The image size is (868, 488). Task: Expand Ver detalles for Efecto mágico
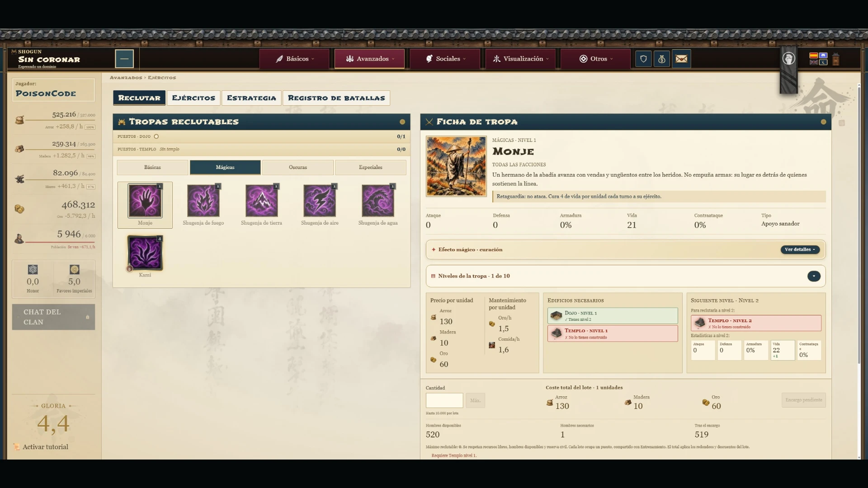tap(800, 249)
